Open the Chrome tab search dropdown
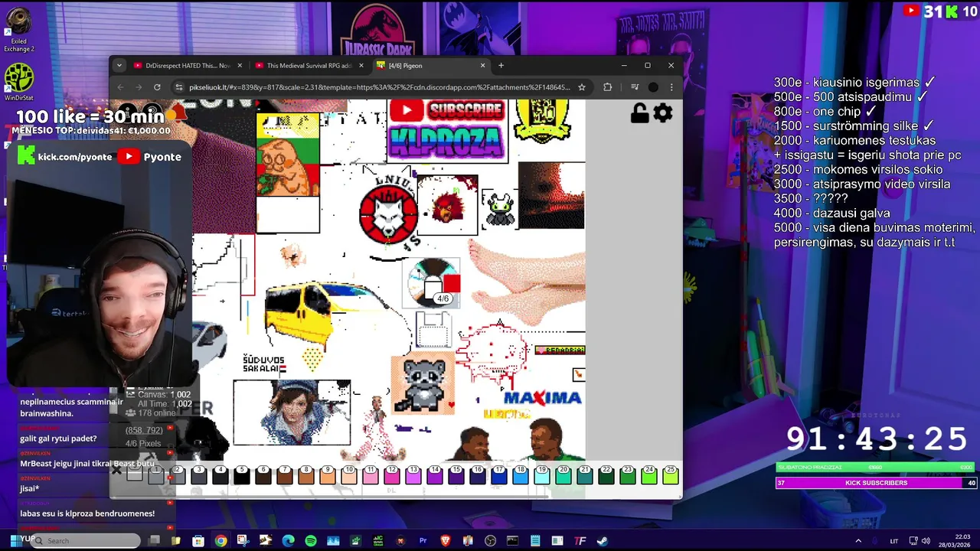 click(x=119, y=66)
